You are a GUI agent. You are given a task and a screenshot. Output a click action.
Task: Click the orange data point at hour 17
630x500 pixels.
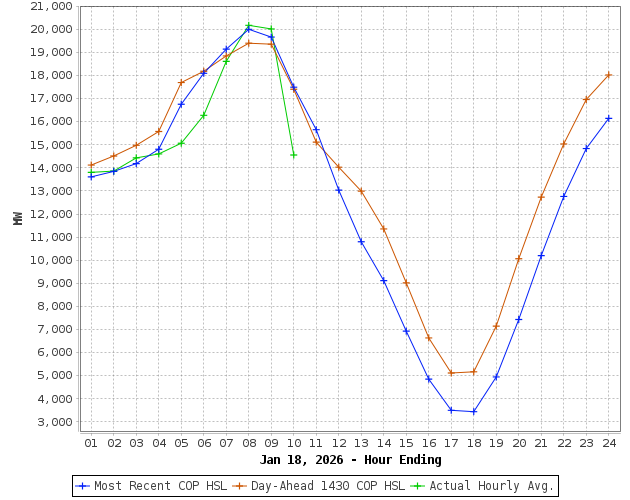click(x=451, y=373)
